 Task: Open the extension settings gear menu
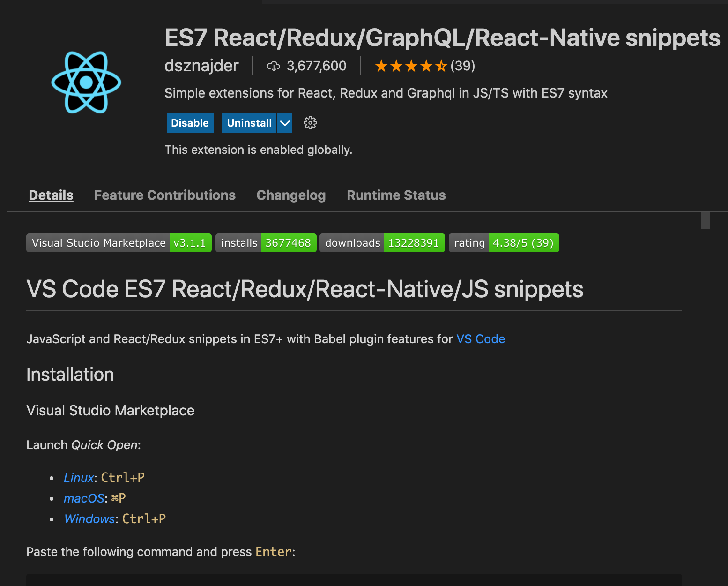tap(310, 123)
